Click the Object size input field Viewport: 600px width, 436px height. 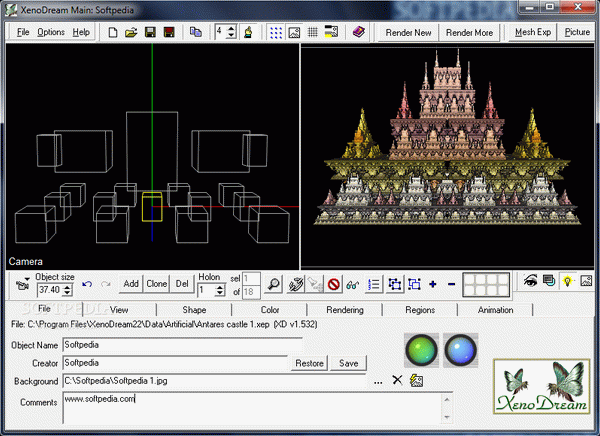[50, 290]
